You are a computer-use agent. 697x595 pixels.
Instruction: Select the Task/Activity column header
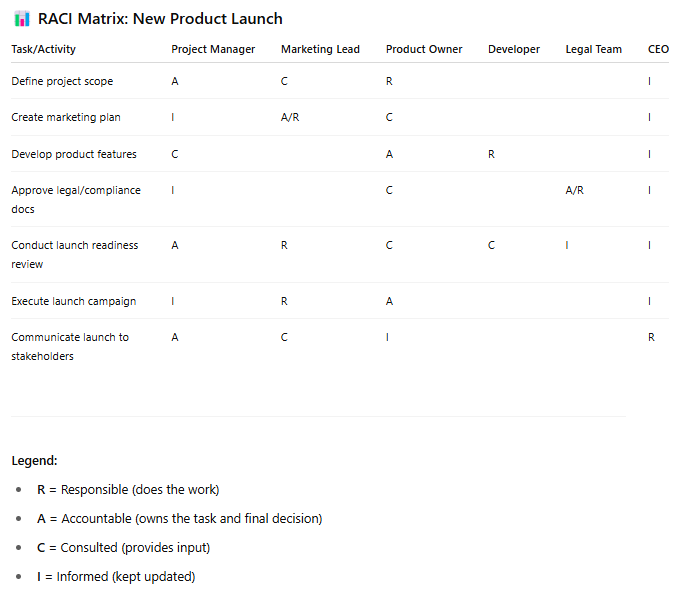(44, 49)
